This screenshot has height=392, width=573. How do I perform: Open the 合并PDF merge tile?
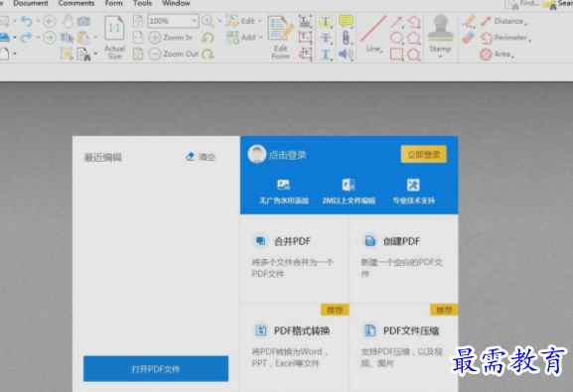click(294, 259)
